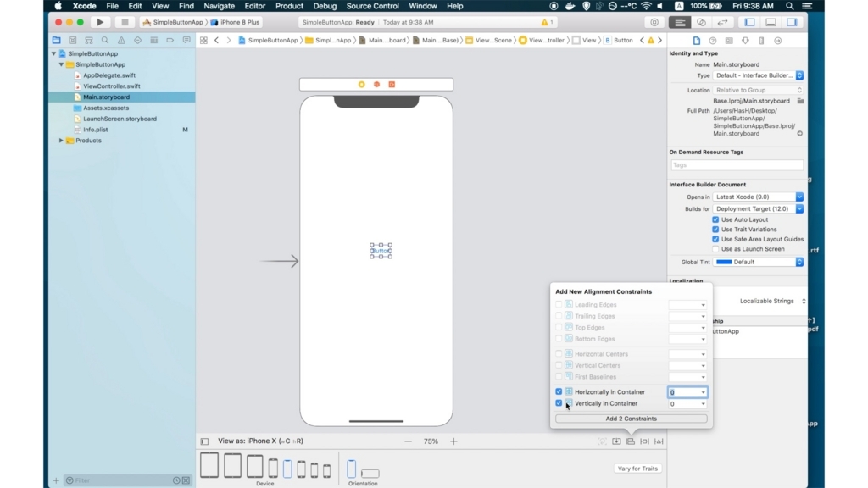
Task: Click the Embed In Stack button
Action: [x=616, y=441]
